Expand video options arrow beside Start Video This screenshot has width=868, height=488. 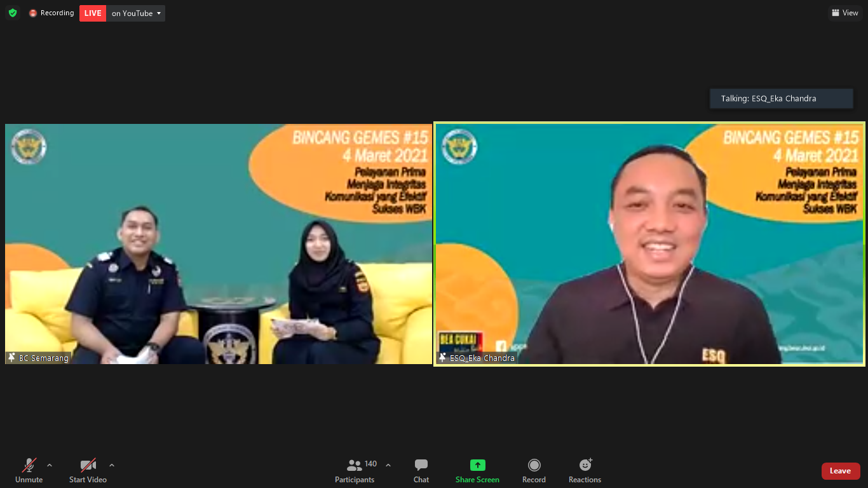pyautogui.click(x=112, y=465)
